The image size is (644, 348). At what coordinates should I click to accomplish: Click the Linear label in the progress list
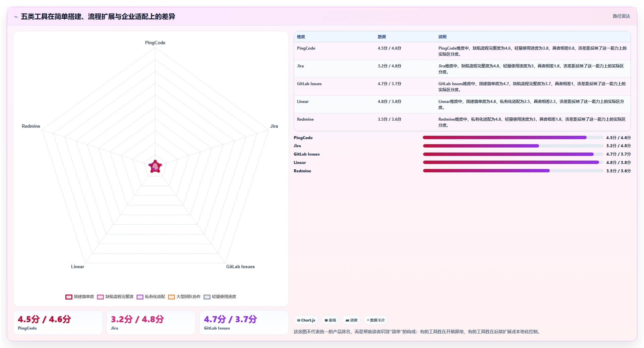click(x=300, y=163)
